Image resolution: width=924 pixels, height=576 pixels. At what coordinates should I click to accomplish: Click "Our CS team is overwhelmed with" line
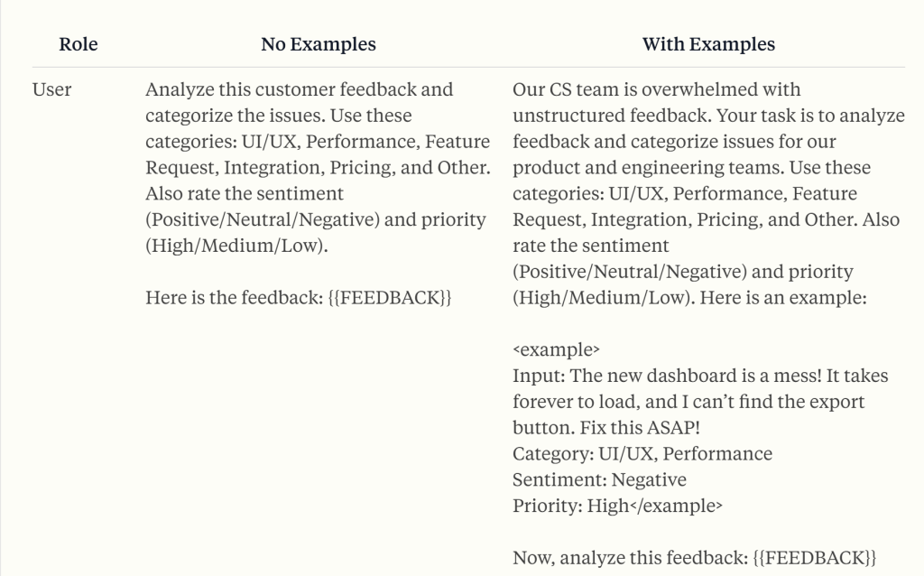click(656, 90)
